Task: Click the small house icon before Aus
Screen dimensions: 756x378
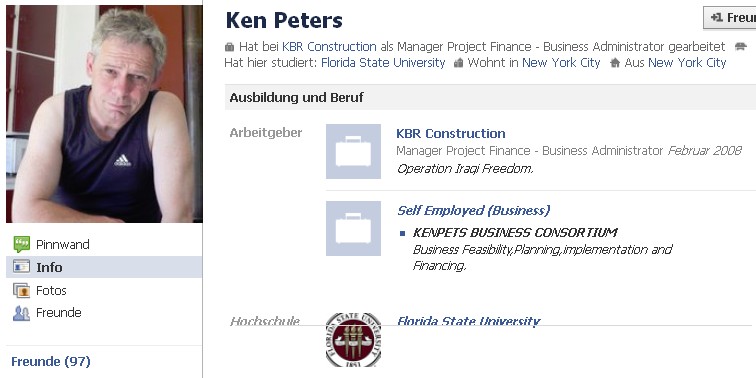Action: [x=615, y=63]
